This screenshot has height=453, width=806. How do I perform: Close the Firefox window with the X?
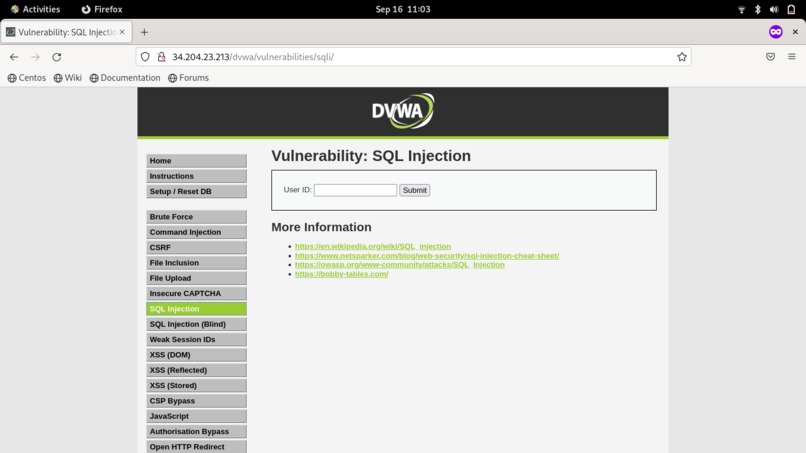click(795, 32)
